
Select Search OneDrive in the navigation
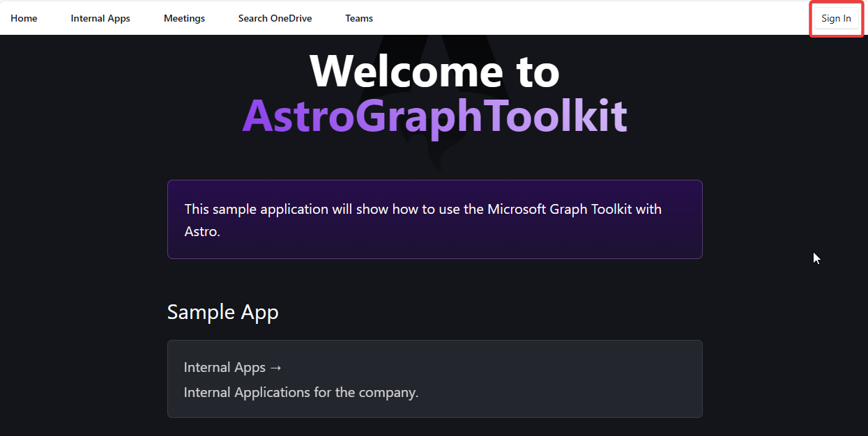275,18
